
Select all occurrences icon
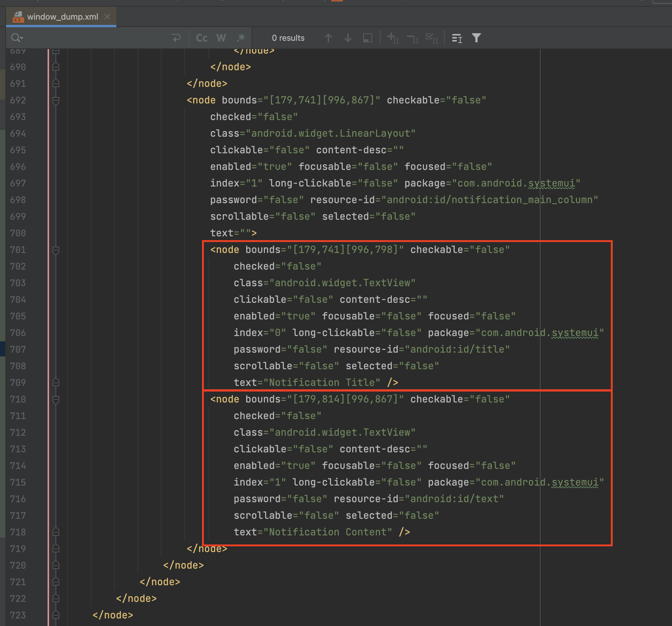tap(432, 38)
